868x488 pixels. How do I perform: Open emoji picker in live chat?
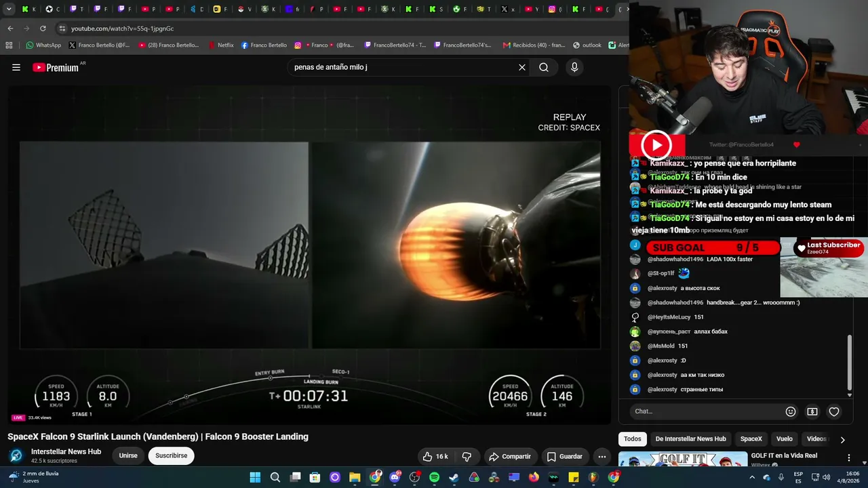click(x=791, y=411)
